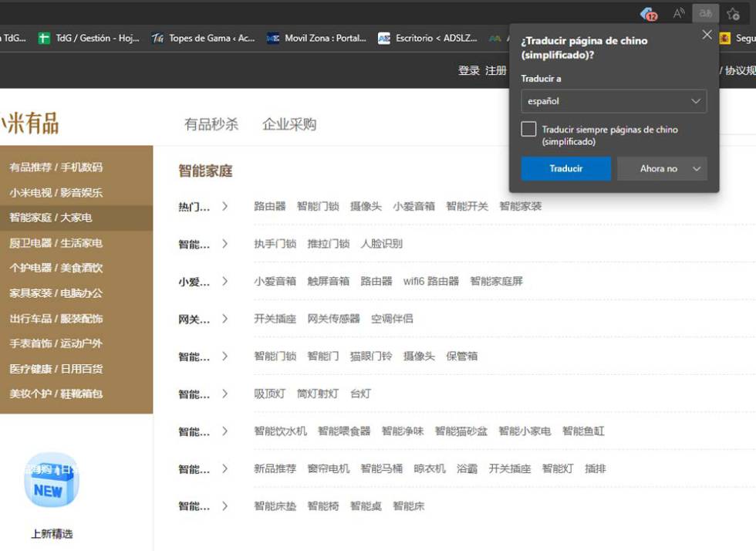The width and height of the screenshot is (756, 551).
Task: Open Movil Zona Portal bookmark
Action: 317,38
